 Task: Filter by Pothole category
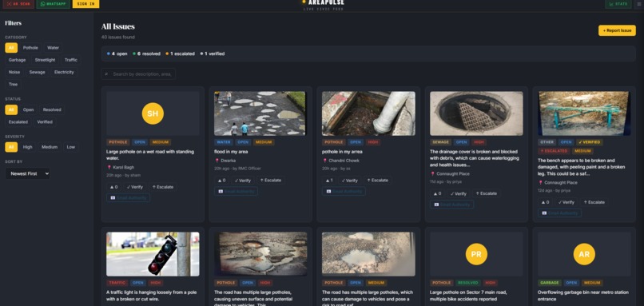click(x=30, y=48)
